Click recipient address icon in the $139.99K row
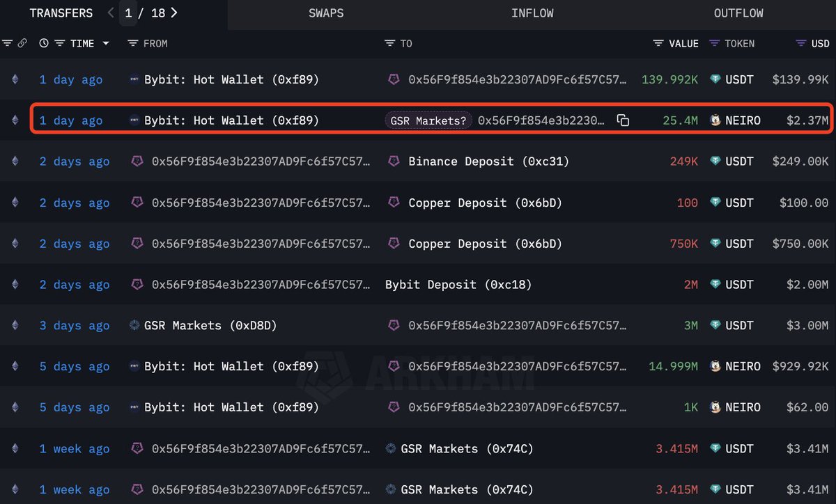 (x=394, y=79)
